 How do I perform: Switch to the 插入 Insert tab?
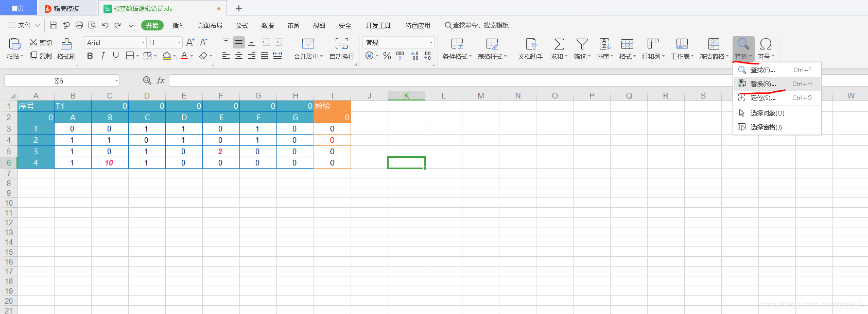pyautogui.click(x=178, y=25)
